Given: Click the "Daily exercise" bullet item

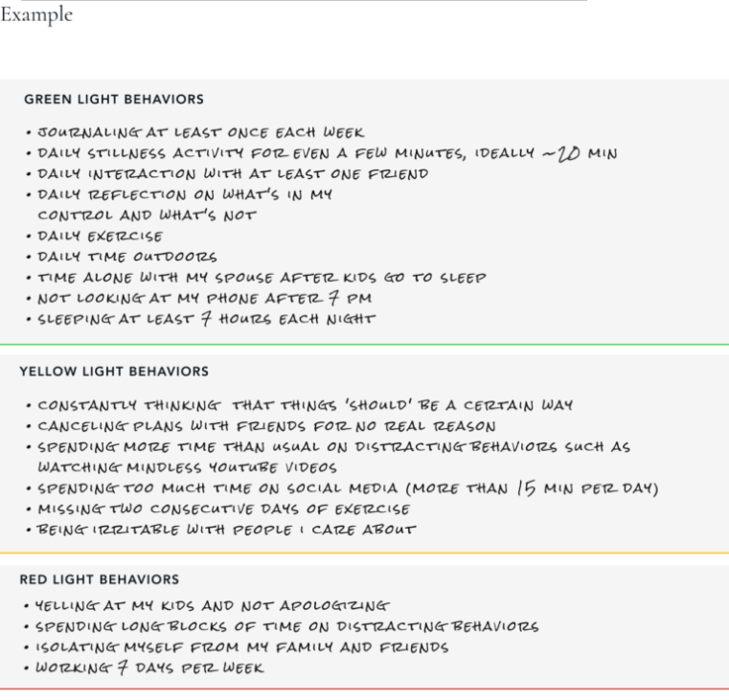Looking at the screenshot, I should click(x=100, y=237).
